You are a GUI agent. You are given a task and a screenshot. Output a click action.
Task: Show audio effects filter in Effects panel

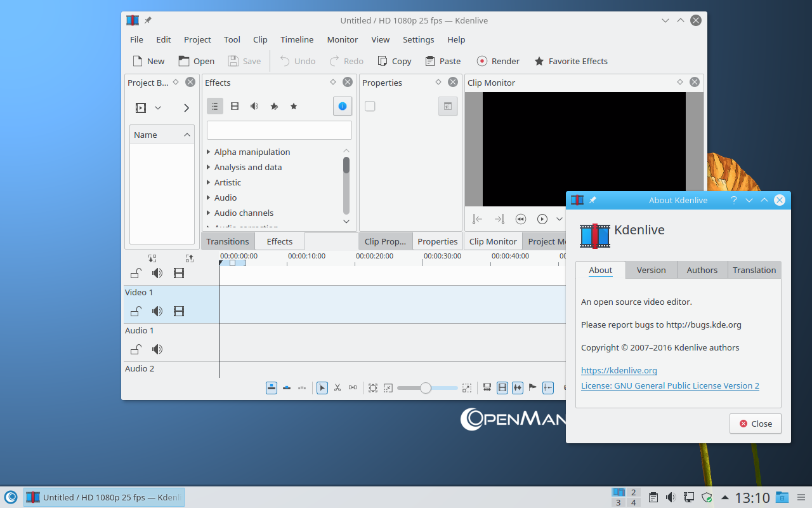tap(254, 106)
